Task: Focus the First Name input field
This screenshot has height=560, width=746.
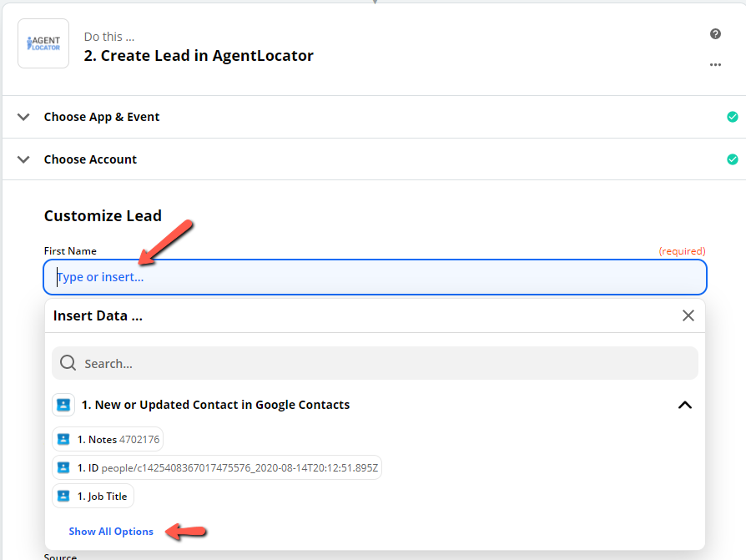Action: pos(375,277)
